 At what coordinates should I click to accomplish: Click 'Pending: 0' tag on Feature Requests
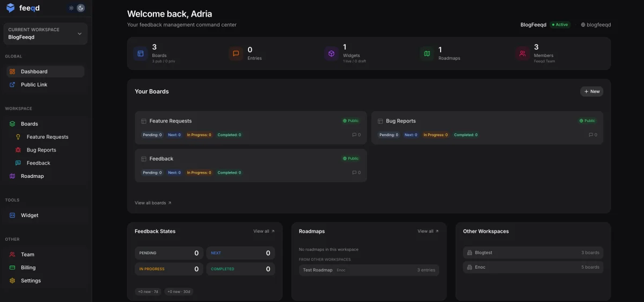152,135
